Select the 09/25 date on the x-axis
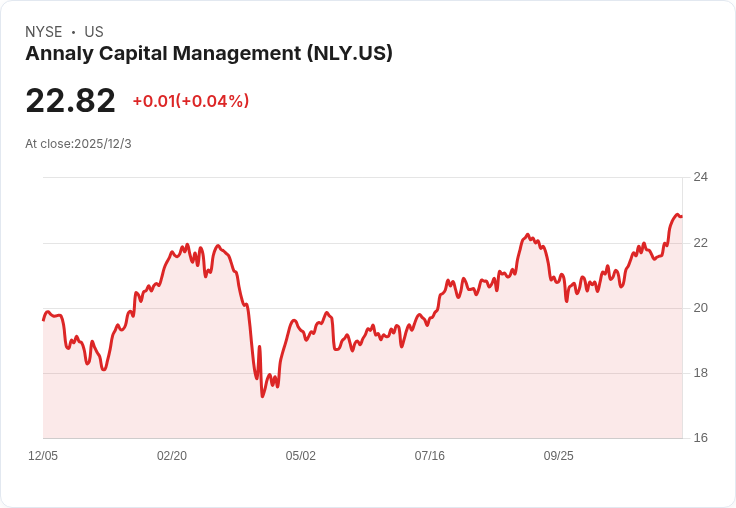The width and height of the screenshot is (736, 508). pyautogui.click(x=559, y=456)
